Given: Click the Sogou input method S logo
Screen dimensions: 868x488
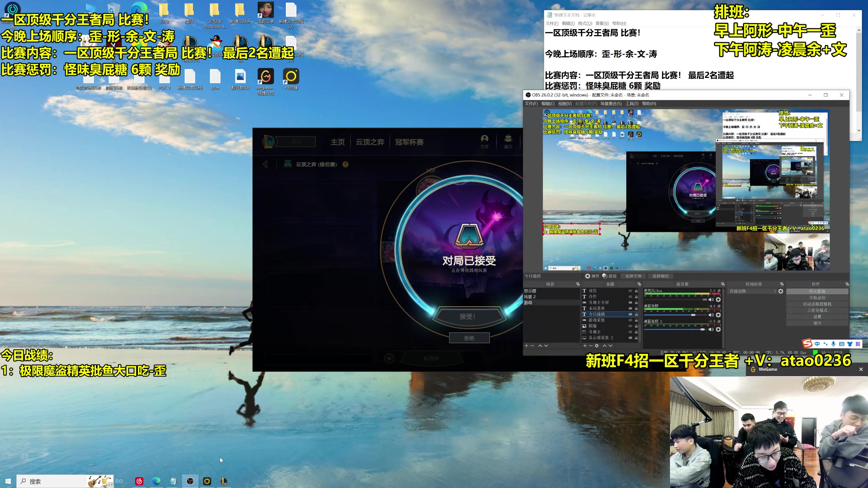Looking at the screenshot, I should pos(807,344).
